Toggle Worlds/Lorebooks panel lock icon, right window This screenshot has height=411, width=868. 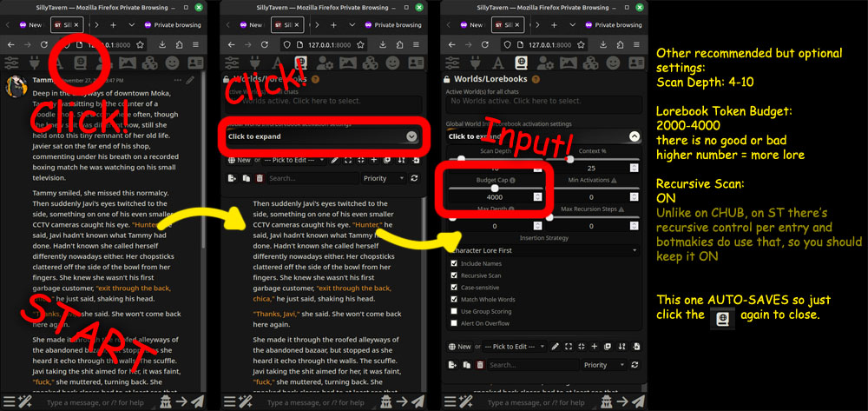(x=448, y=79)
